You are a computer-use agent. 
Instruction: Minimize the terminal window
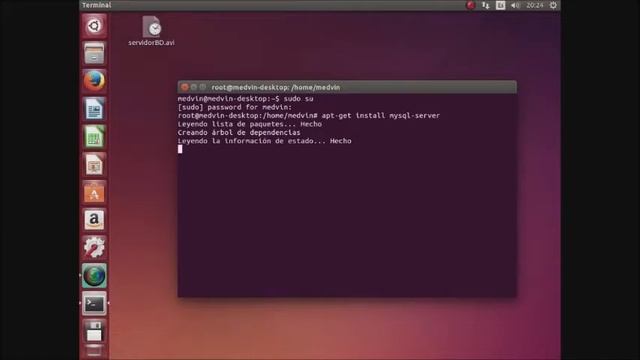point(194,87)
